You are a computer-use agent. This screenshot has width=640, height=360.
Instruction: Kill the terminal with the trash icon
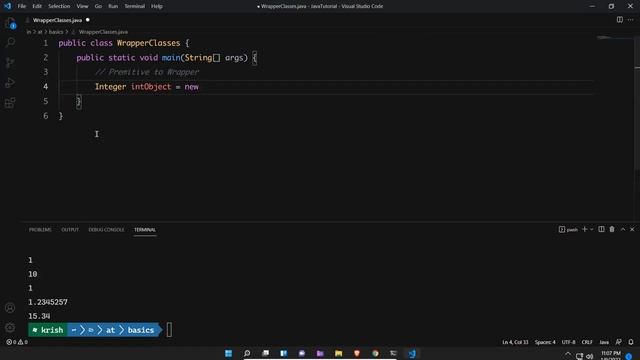coord(612,229)
